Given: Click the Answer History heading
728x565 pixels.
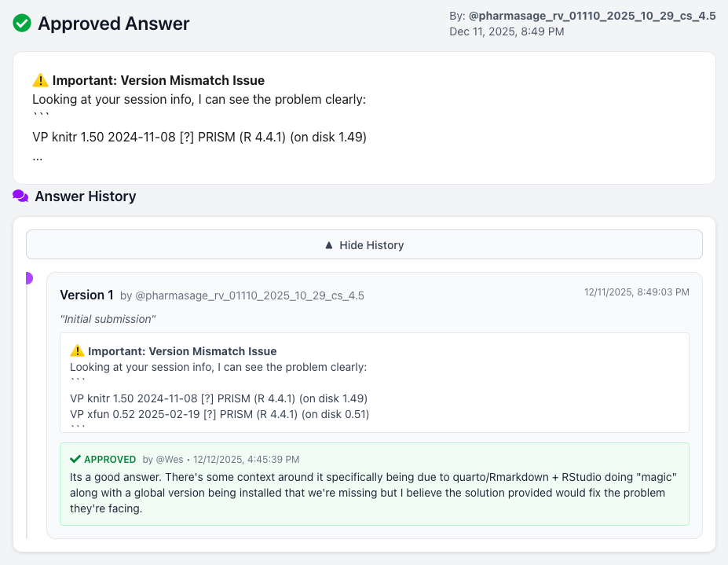Looking at the screenshot, I should coord(86,196).
